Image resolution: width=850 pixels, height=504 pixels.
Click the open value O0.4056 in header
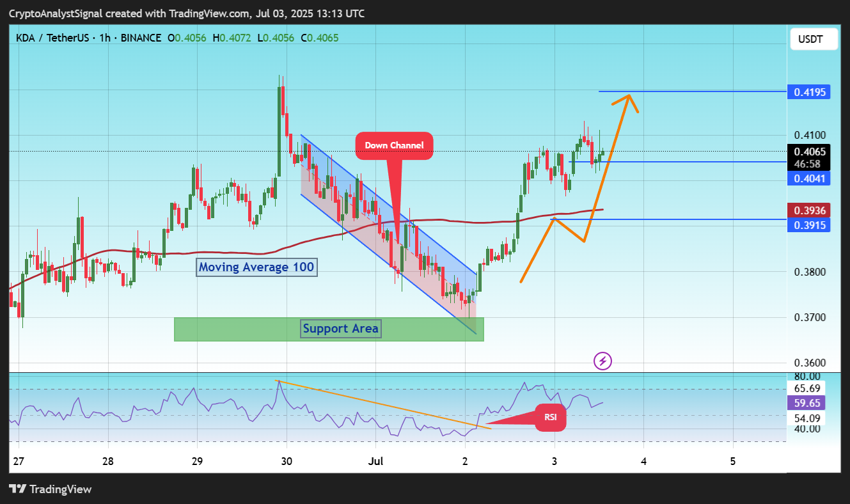(187, 38)
